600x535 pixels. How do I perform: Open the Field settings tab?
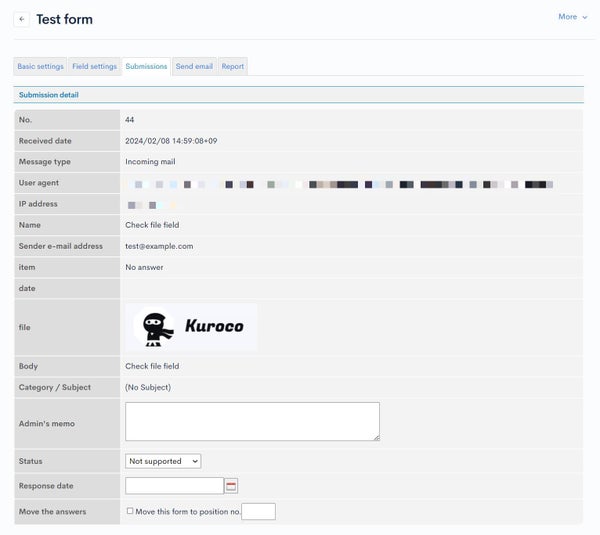point(95,67)
